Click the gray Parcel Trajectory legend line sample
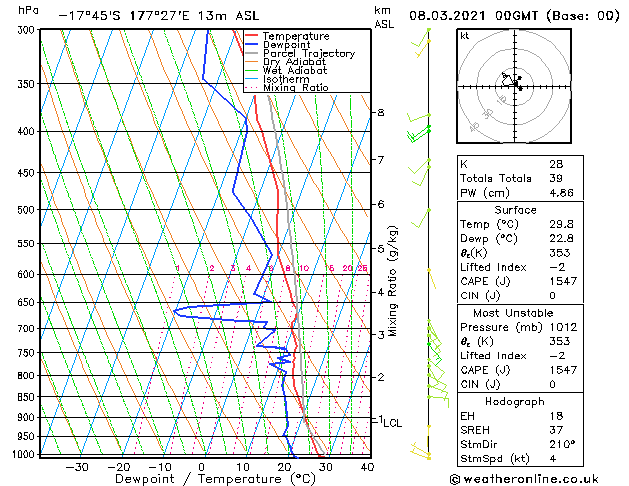Viewport: 629px width, 486px height. (x=251, y=53)
